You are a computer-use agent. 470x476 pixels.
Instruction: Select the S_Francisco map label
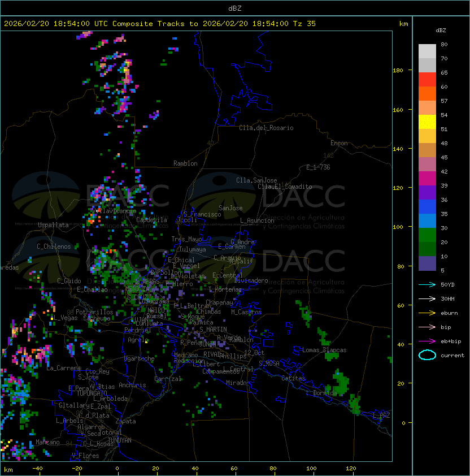(202, 214)
